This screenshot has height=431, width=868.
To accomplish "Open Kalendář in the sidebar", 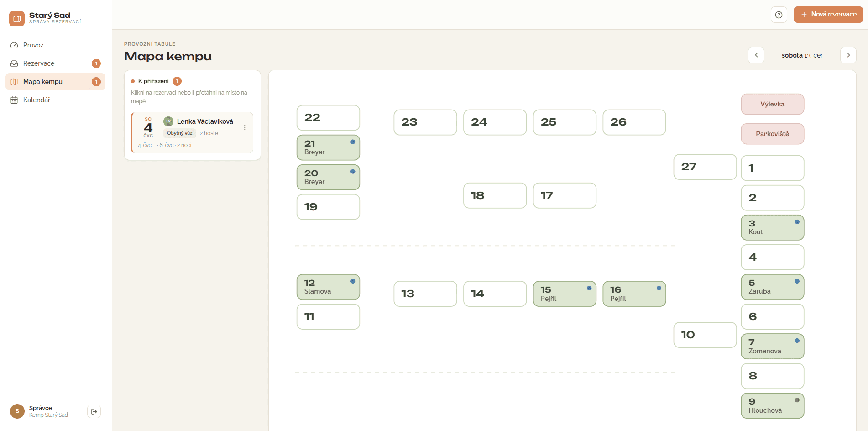I will pyautogui.click(x=55, y=100).
